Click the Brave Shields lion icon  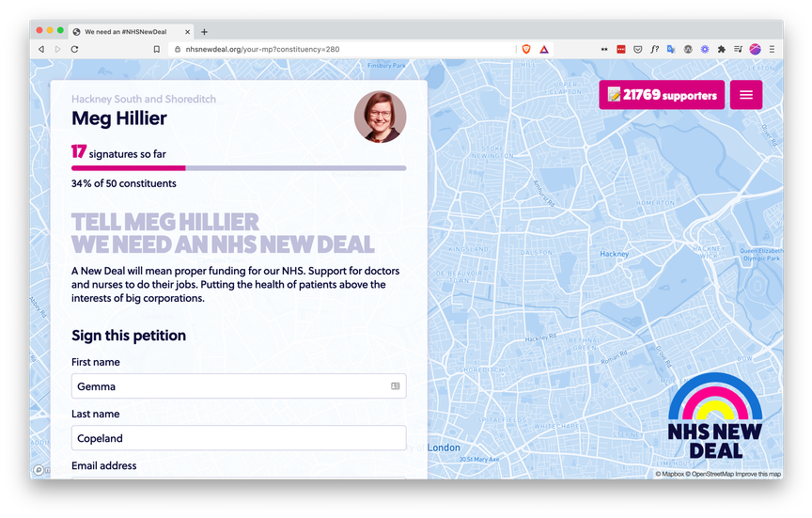[526, 49]
